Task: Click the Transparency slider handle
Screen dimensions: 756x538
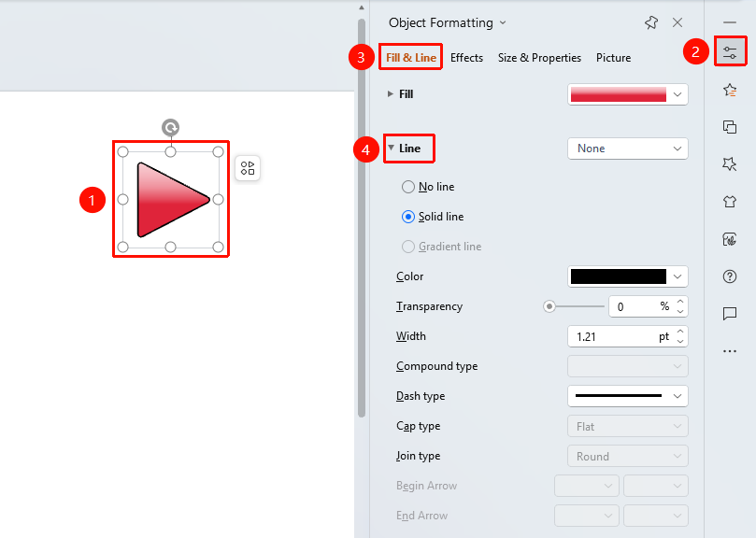Action: 549,306
